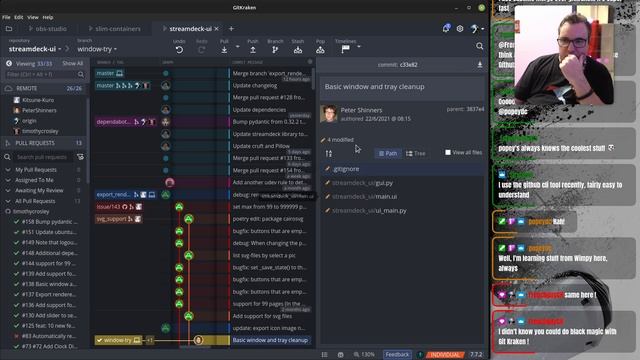Image resolution: width=640 pixels, height=360 pixels.
Task: Open the View menu
Action: 33,17
